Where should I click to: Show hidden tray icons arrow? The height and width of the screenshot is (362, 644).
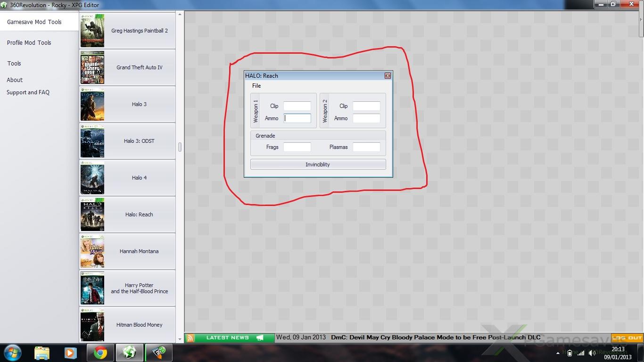coord(558,353)
